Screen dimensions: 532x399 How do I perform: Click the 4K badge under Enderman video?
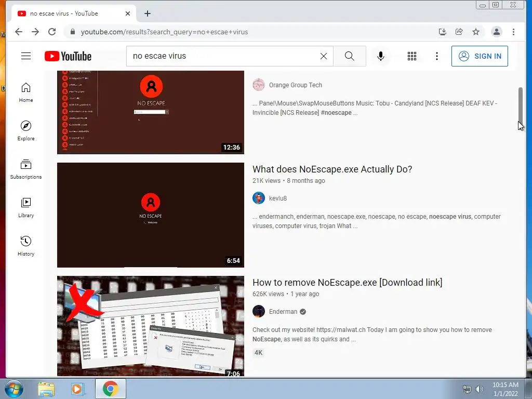259,353
